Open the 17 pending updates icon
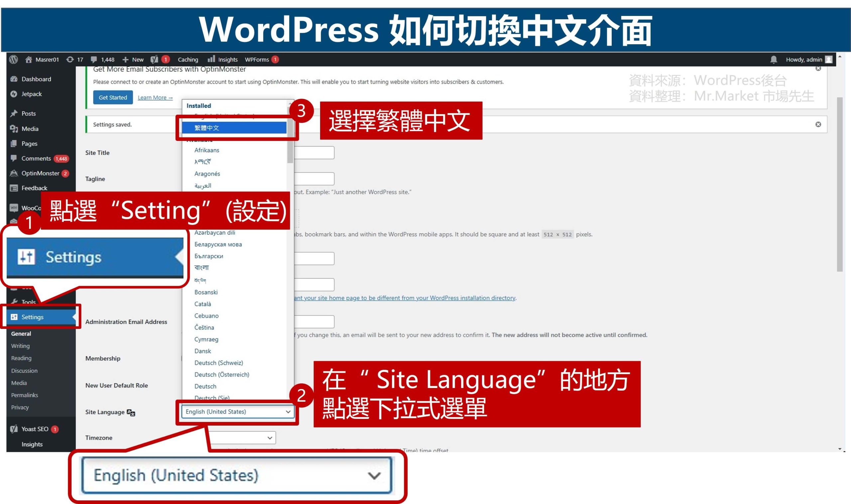This screenshot has width=851, height=504. [x=70, y=59]
